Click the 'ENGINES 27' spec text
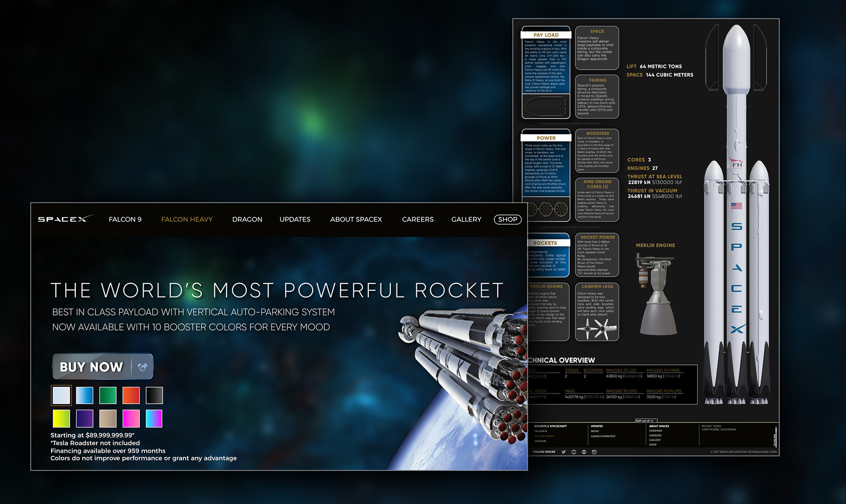 pyautogui.click(x=642, y=168)
